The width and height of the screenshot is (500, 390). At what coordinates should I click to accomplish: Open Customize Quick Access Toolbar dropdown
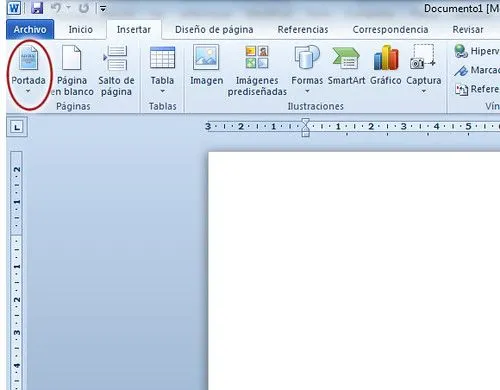[103, 9]
